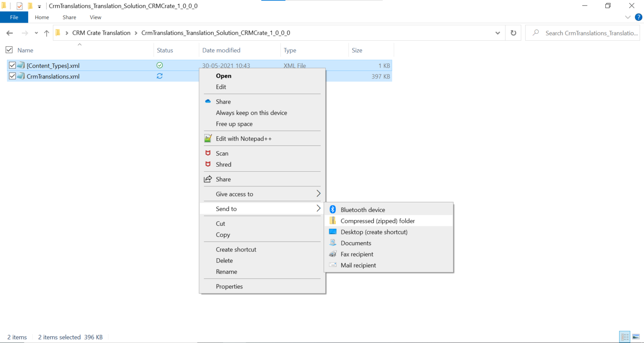The height and width of the screenshot is (343, 644).
Task: Open the Quick Access Toolbar dropdown arrow
Action: [x=39, y=6]
